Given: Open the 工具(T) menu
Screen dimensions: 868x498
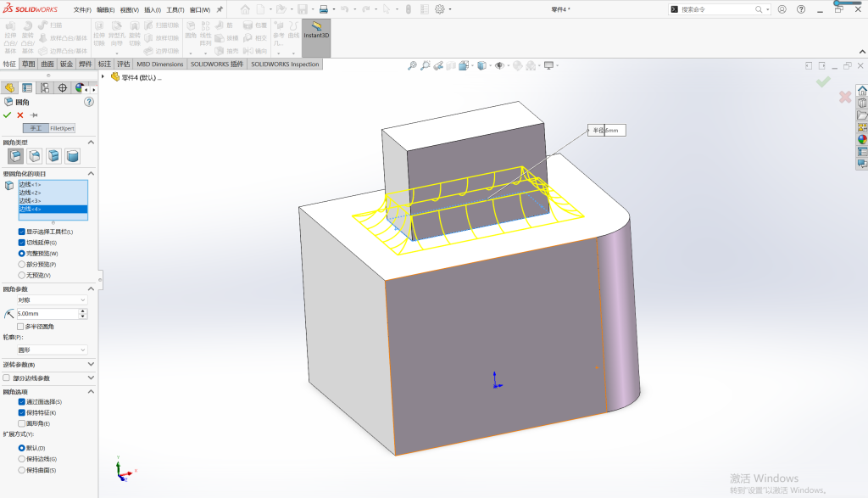Looking at the screenshot, I should (175, 10).
